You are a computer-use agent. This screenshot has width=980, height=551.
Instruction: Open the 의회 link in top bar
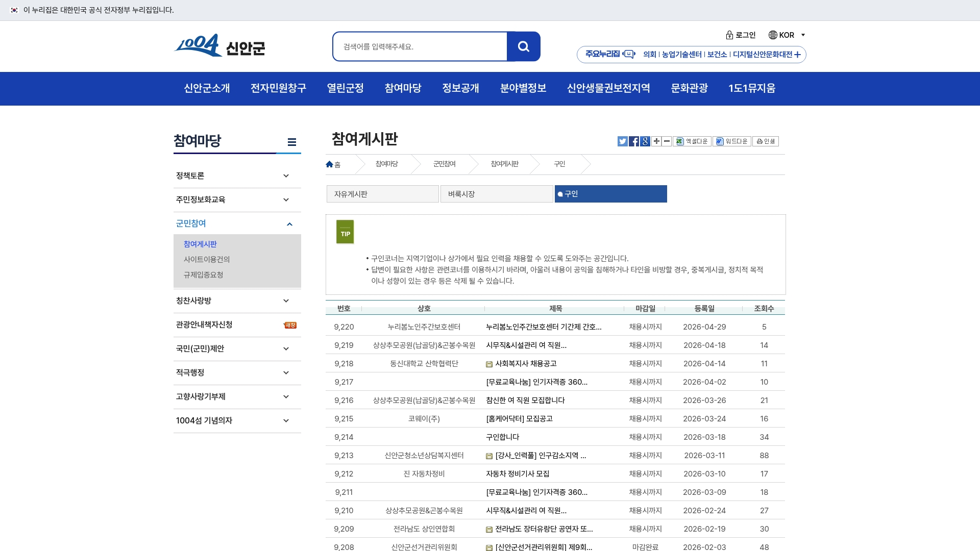tap(650, 55)
